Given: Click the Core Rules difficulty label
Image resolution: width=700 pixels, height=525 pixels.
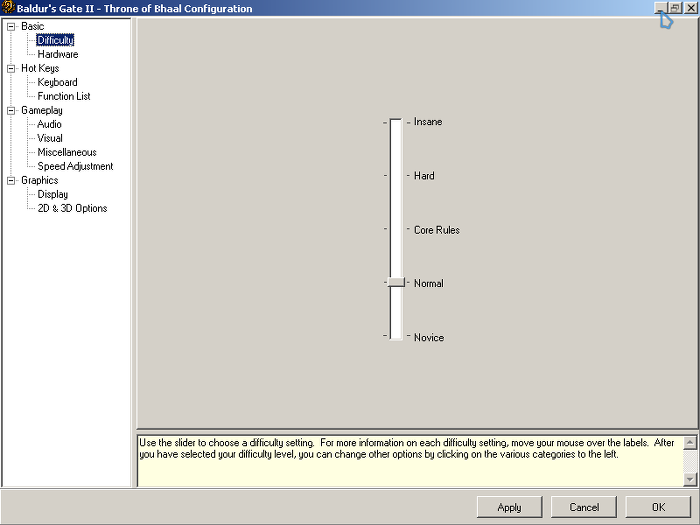Looking at the screenshot, I should [437, 230].
